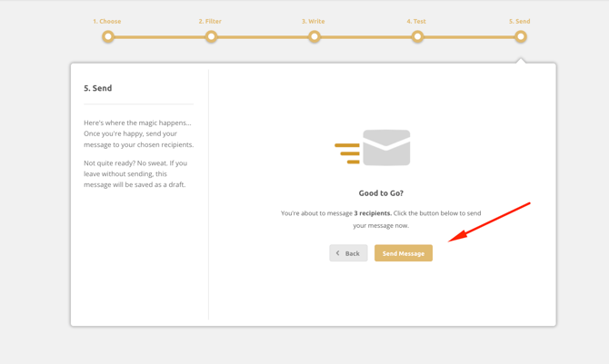
Task: Click the "Good to Go?" heading
Action: coord(381,193)
